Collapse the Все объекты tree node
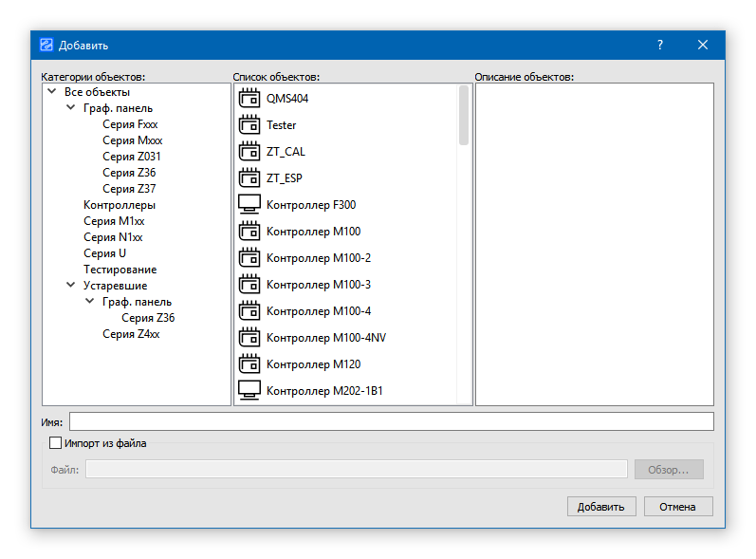 51,92
